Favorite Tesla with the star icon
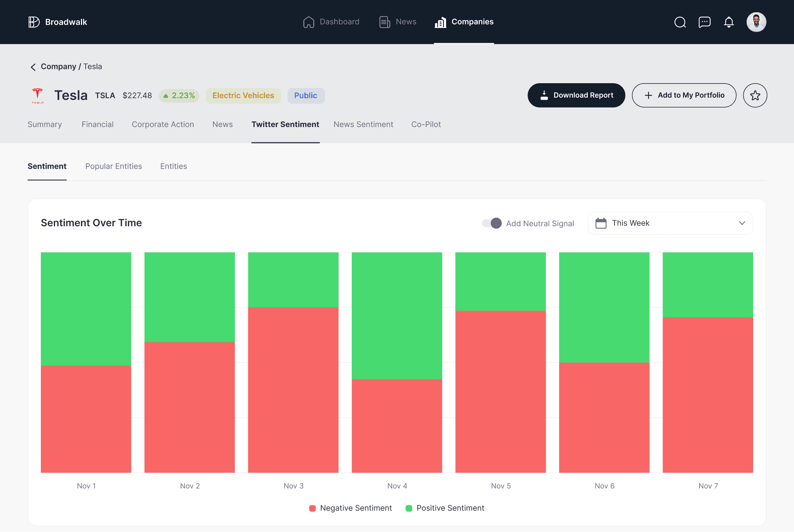 (x=755, y=95)
